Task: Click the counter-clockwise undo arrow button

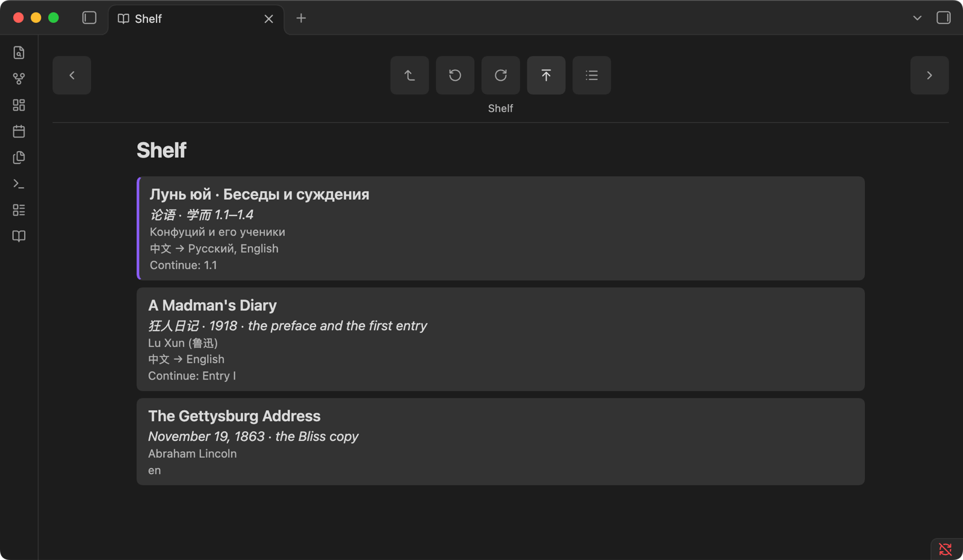Action: tap(455, 75)
